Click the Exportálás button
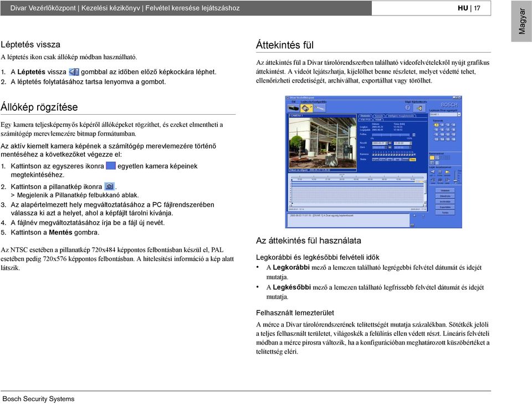532x404 pixels. click(445, 207)
